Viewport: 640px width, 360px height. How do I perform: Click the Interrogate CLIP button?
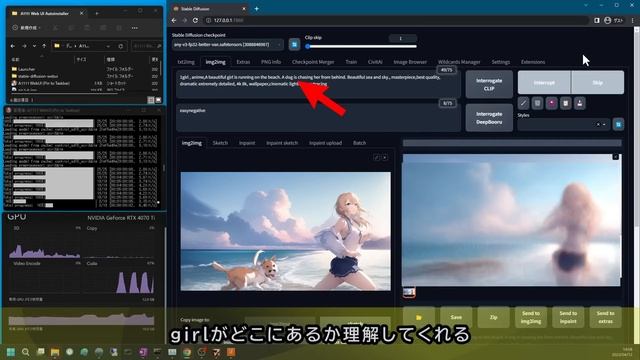(489, 84)
